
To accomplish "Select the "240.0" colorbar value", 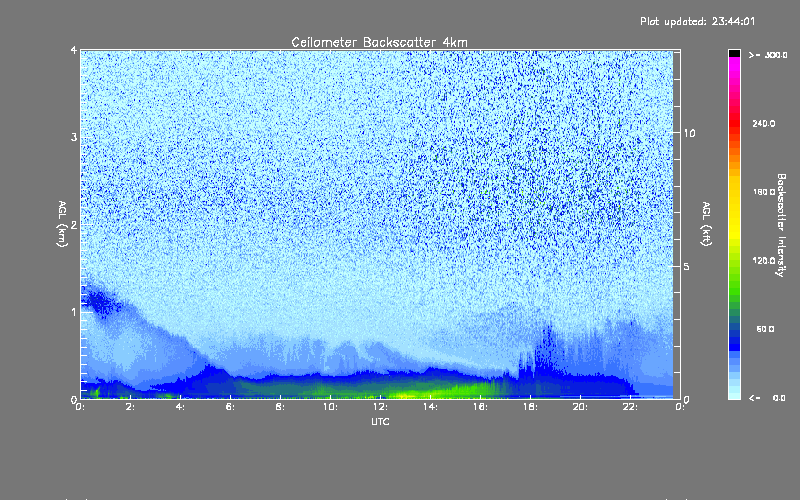I will coord(764,123).
